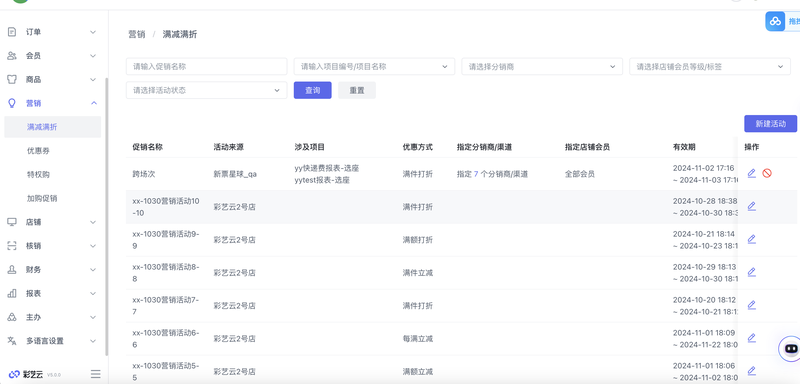Expand the 多语言设置 menu chevron
800x384 pixels.
tap(93, 341)
